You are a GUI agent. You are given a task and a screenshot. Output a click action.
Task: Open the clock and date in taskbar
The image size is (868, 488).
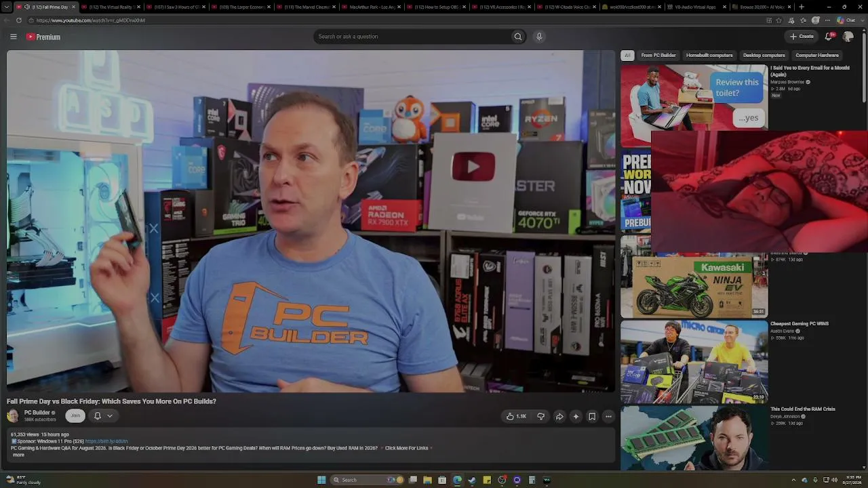pyautogui.click(x=852, y=480)
